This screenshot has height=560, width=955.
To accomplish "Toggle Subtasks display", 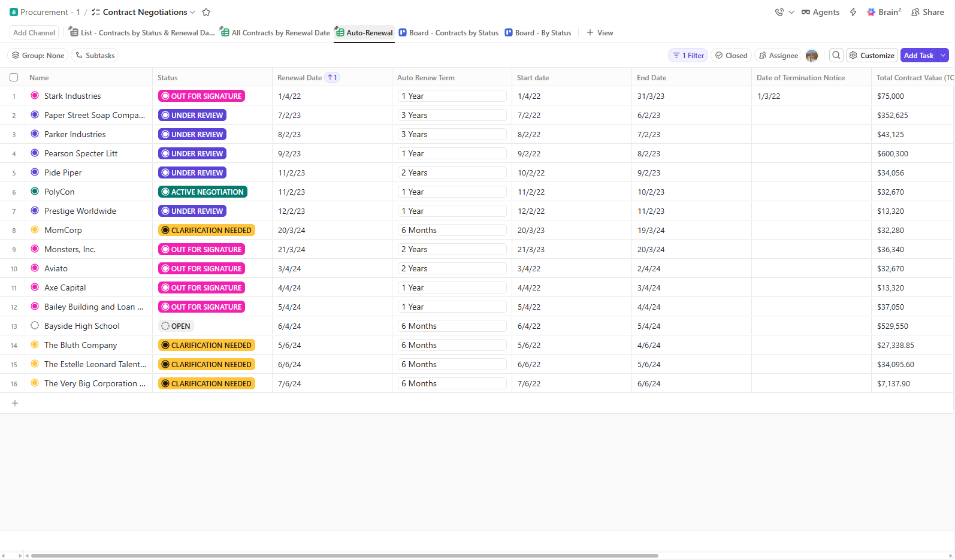I will (95, 56).
